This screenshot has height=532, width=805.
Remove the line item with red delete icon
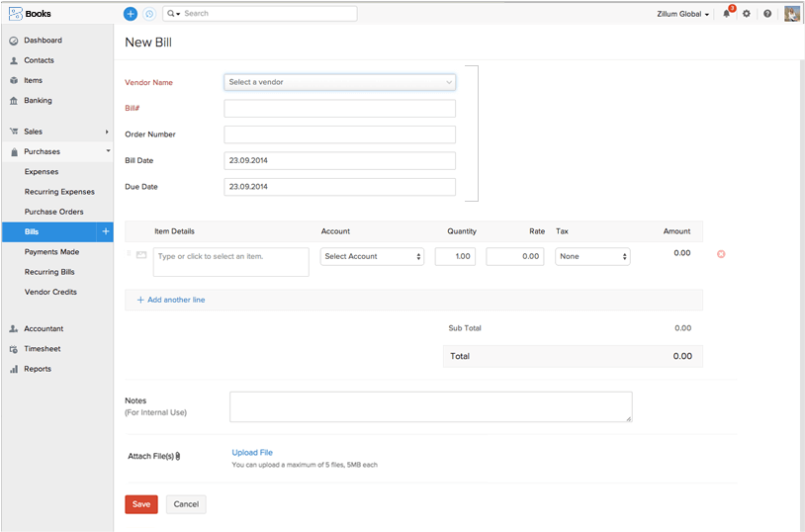pyautogui.click(x=721, y=254)
